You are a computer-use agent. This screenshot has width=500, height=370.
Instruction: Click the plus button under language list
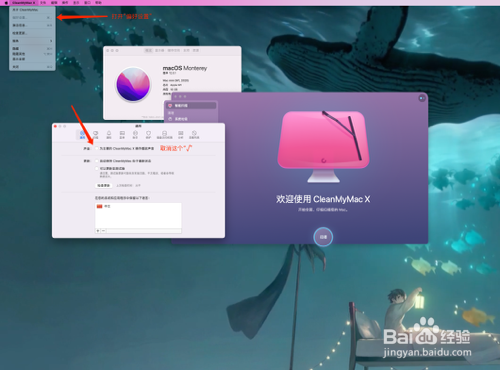[x=98, y=231]
